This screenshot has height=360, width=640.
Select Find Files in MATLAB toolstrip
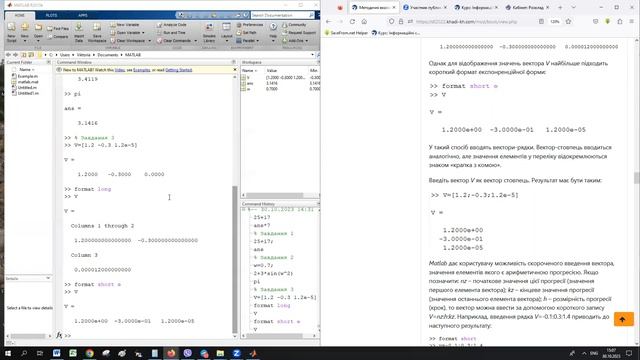[x=58, y=29]
